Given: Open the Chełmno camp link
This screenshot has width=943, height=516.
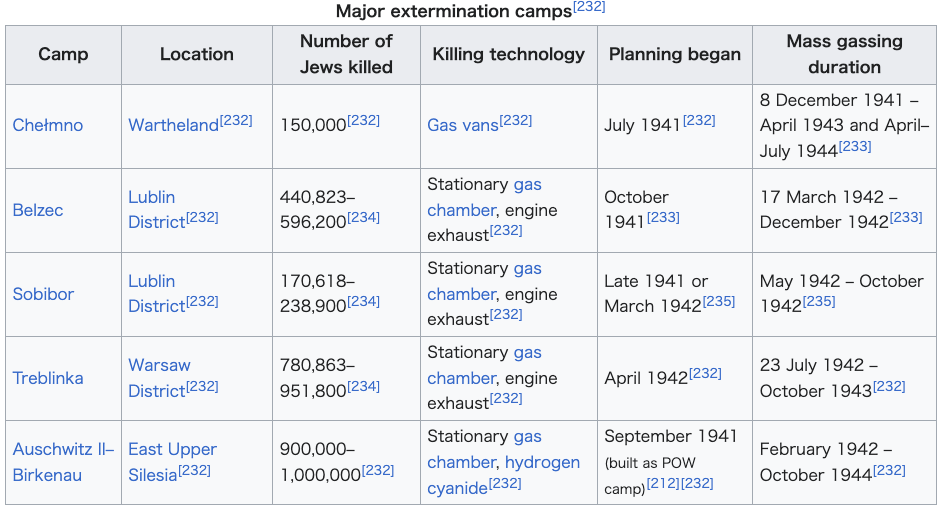Looking at the screenshot, I should (x=48, y=125).
